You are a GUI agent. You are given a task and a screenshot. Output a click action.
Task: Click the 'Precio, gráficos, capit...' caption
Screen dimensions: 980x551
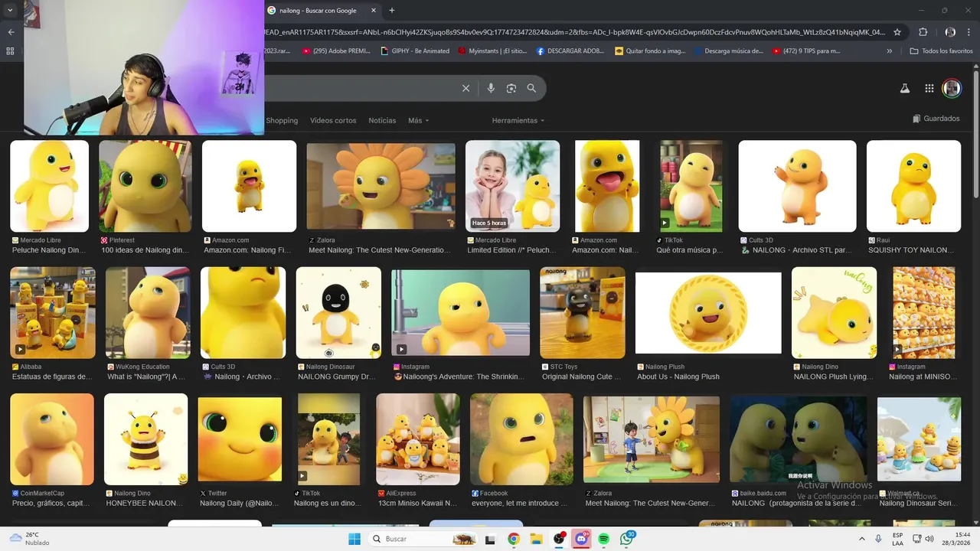tap(51, 503)
